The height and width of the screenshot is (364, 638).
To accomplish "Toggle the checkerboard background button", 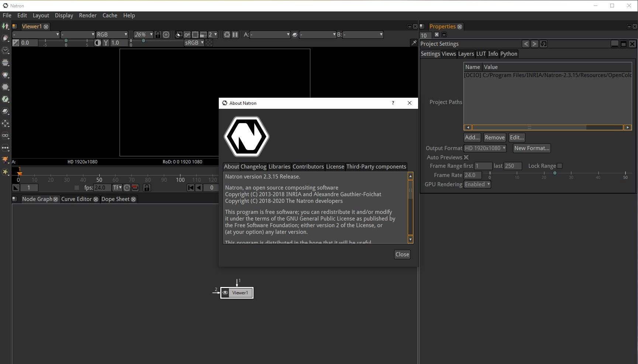I will tap(209, 43).
